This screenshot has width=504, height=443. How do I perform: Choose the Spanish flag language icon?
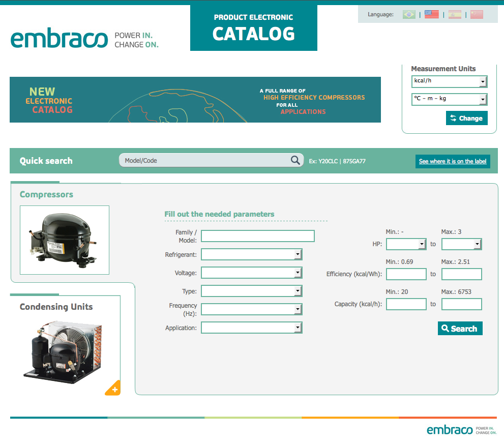tap(455, 14)
